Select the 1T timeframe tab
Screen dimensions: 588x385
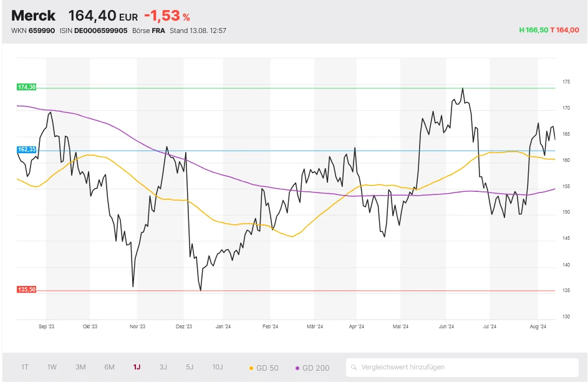[x=25, y=367]
